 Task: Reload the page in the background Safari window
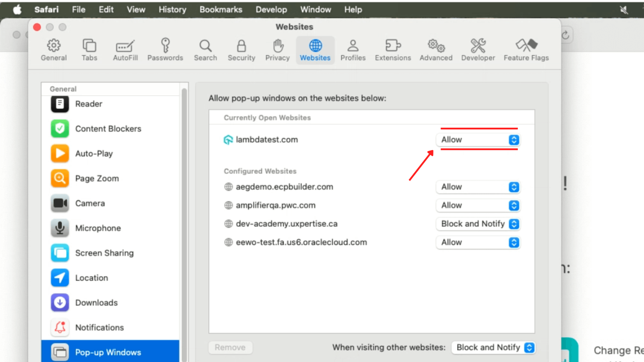pyautogui.click(x=566, y=35)
